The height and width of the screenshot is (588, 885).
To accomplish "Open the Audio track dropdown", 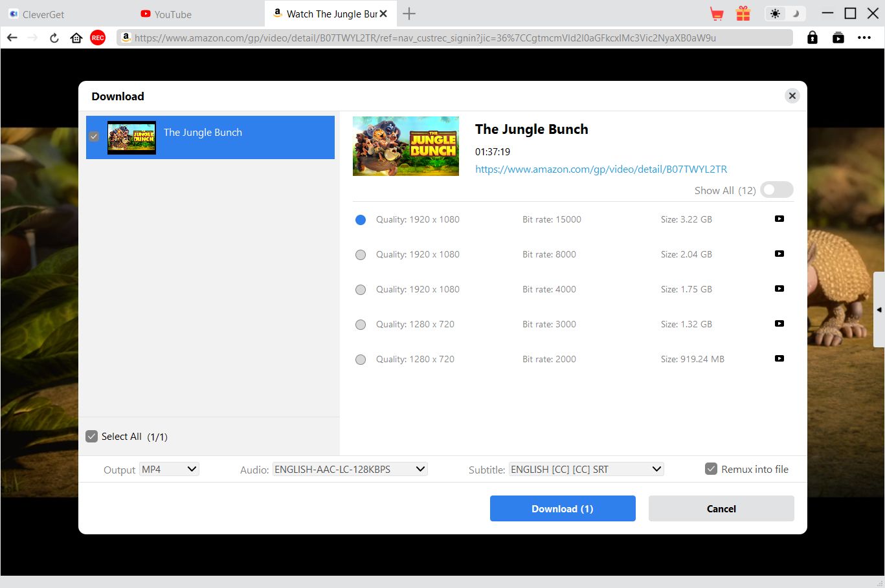I will [350, 469].
